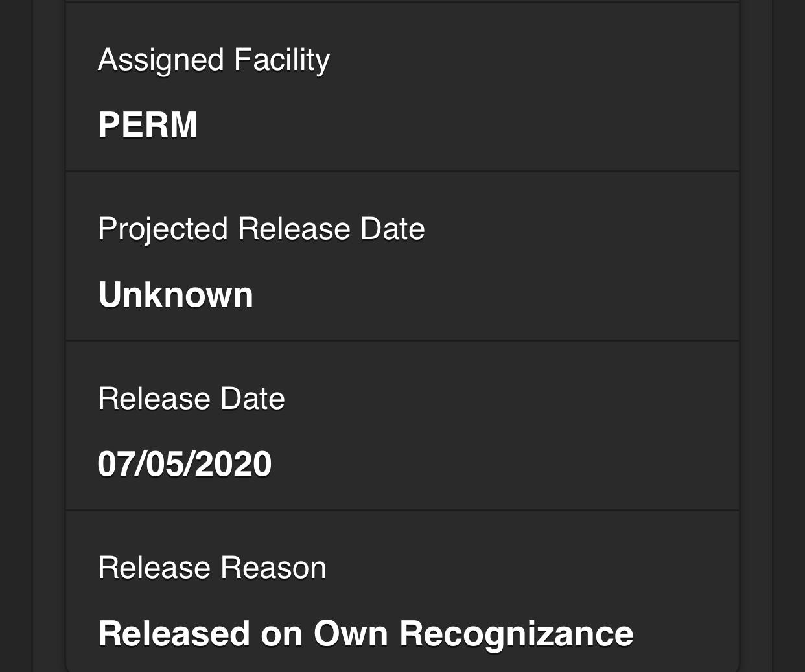Click the "Assigned Facility" label
The height and width of the screenshot is (672, 805).
click(213, 60)
